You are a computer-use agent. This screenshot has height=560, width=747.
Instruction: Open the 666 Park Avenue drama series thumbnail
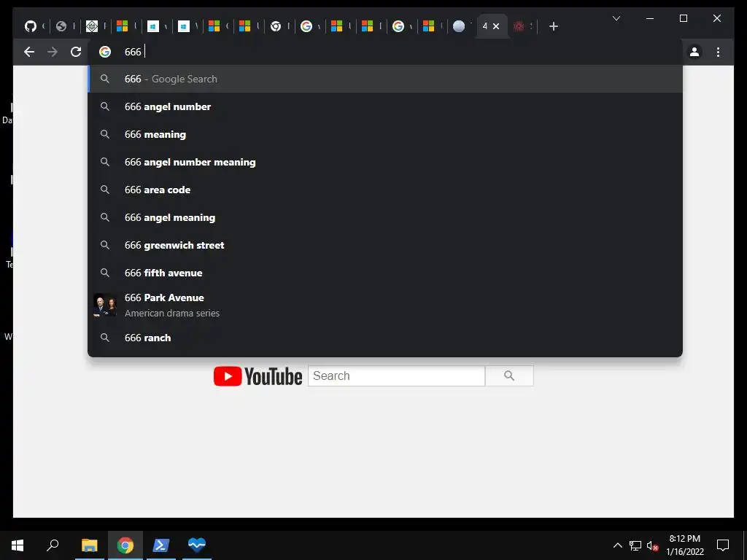pyautogui.click(x=105, y=306)
